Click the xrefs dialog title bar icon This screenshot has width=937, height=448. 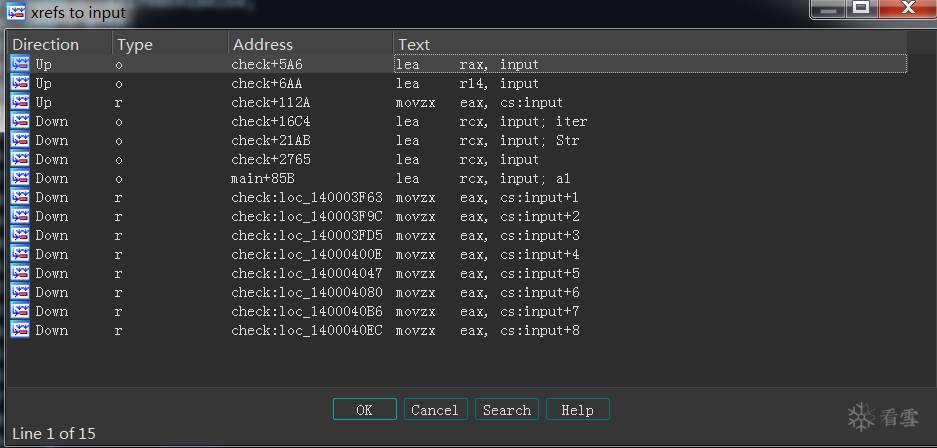16,11
